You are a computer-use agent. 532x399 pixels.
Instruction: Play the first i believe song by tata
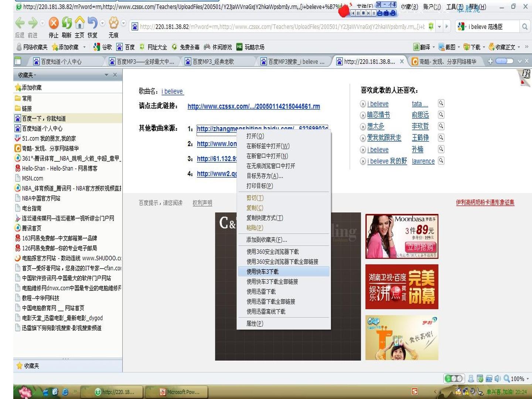click(363, 104)
